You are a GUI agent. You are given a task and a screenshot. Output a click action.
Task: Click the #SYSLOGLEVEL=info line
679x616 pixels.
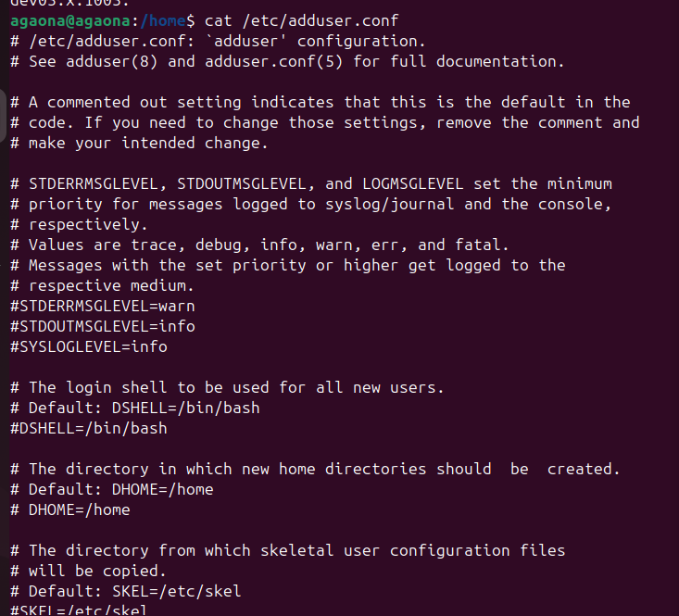89,346
